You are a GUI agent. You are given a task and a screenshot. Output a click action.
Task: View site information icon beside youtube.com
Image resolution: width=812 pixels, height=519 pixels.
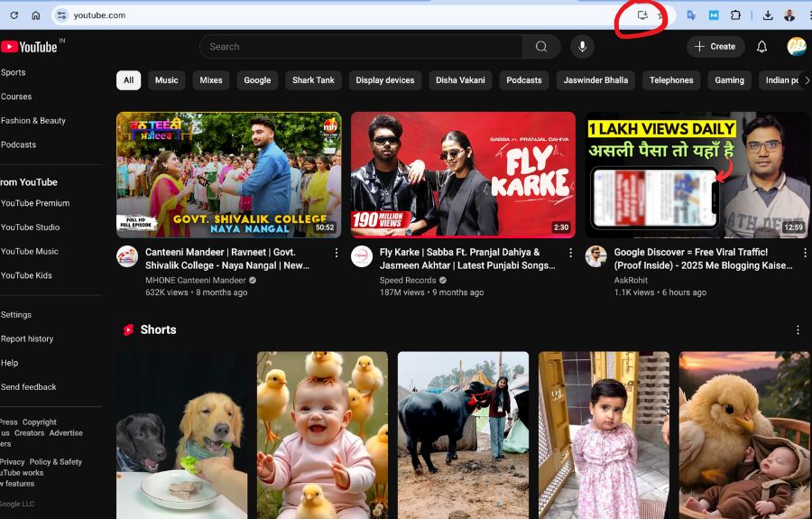(x=61, y=15)
